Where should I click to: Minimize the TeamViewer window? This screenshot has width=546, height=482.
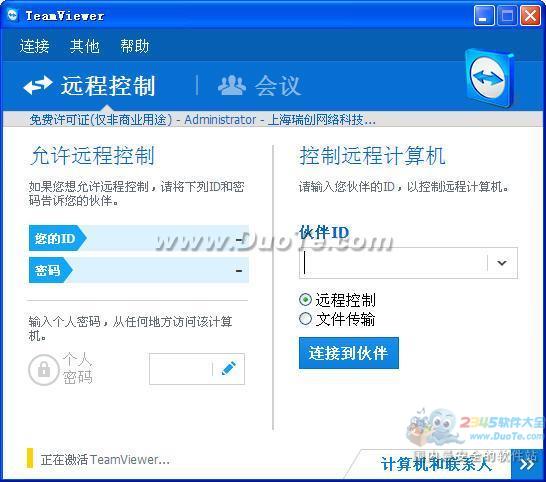coord(484,16)
